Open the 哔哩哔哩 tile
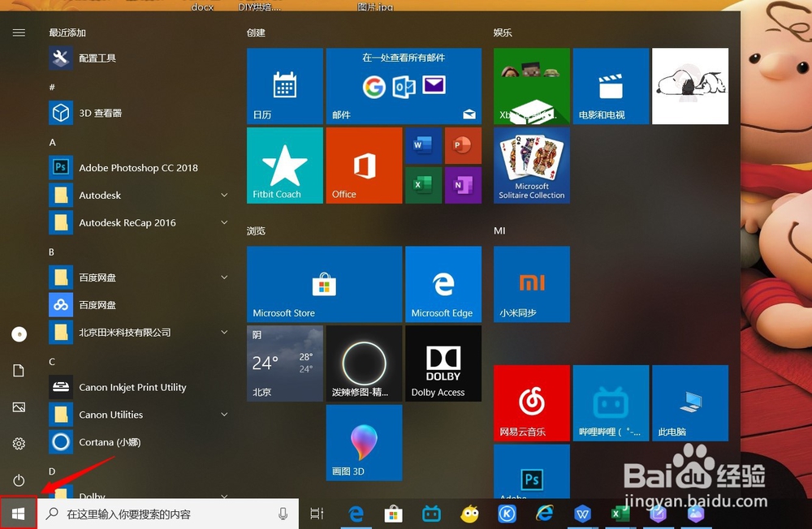This screenshot has width=812, height=529. click(x=611, y=403)
